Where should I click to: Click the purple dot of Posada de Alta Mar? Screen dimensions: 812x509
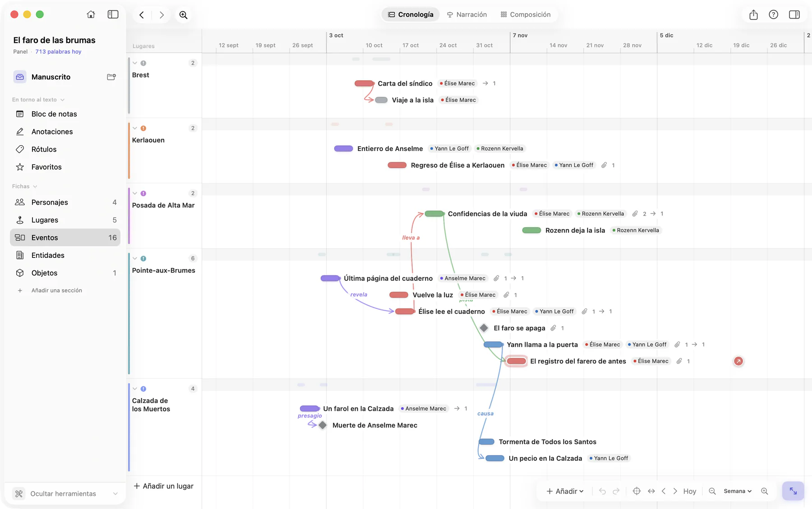click(143, 193)
